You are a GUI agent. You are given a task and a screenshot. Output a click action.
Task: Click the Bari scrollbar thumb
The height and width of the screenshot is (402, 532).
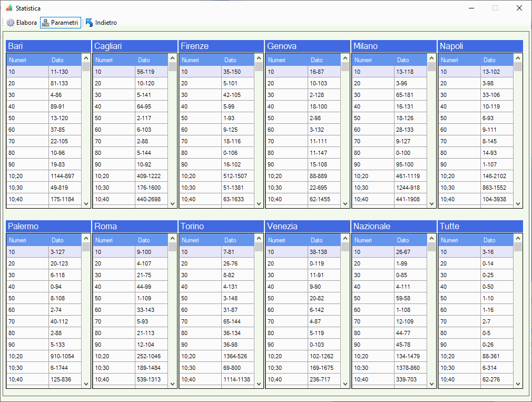pos(86,66)
